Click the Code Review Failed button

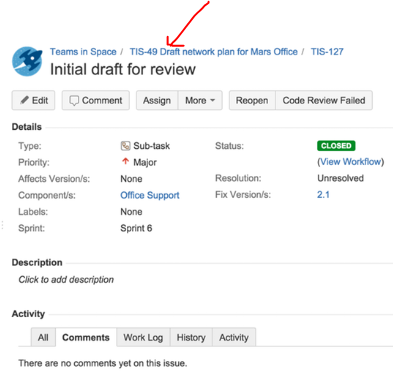tap(324, 100)
